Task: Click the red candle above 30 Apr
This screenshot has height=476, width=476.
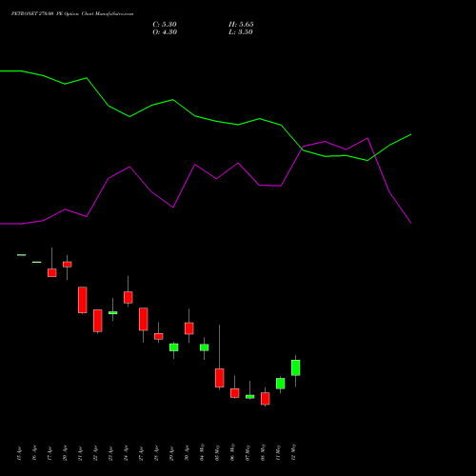Action: (189, 328)
